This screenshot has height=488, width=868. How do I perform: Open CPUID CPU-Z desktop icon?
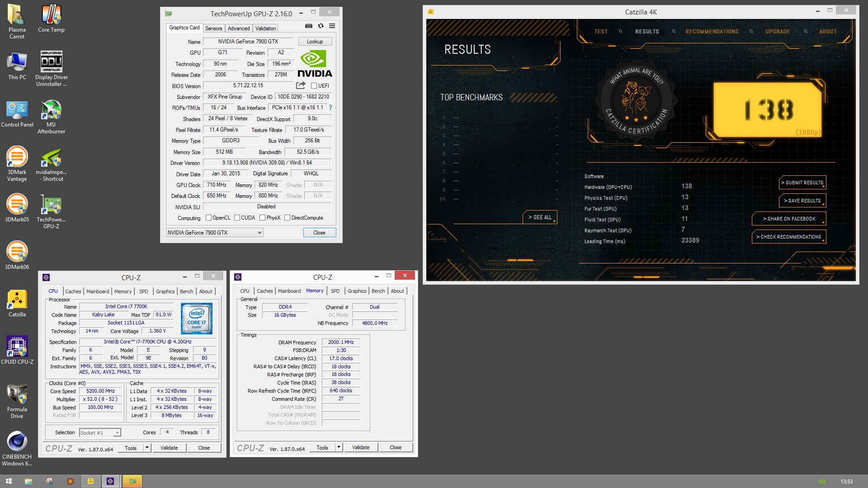point(17,350)
